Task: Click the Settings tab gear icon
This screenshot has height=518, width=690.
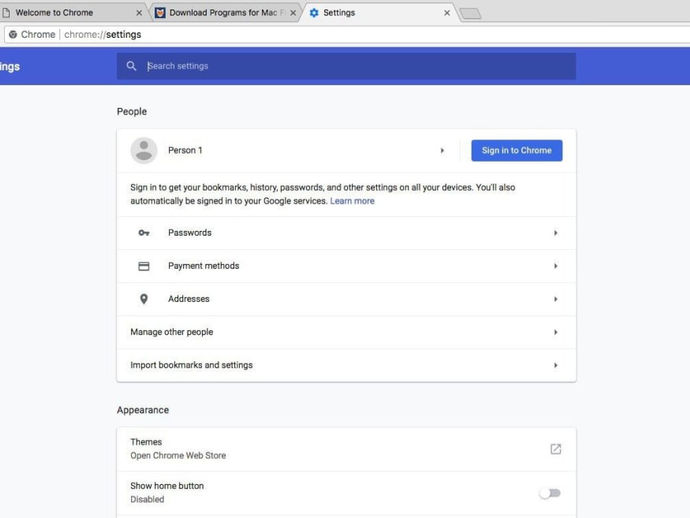Action: coord(314,13)
